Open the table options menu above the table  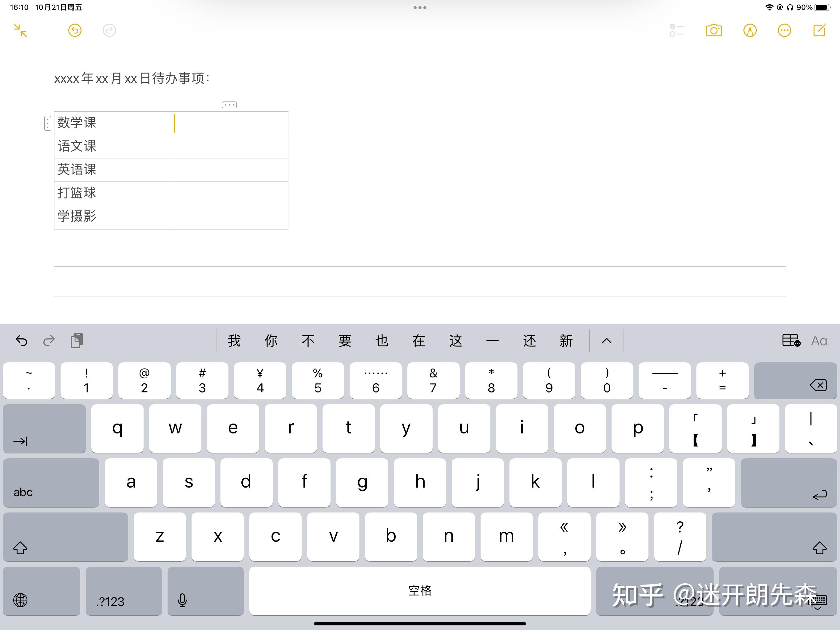pos(229,105)
